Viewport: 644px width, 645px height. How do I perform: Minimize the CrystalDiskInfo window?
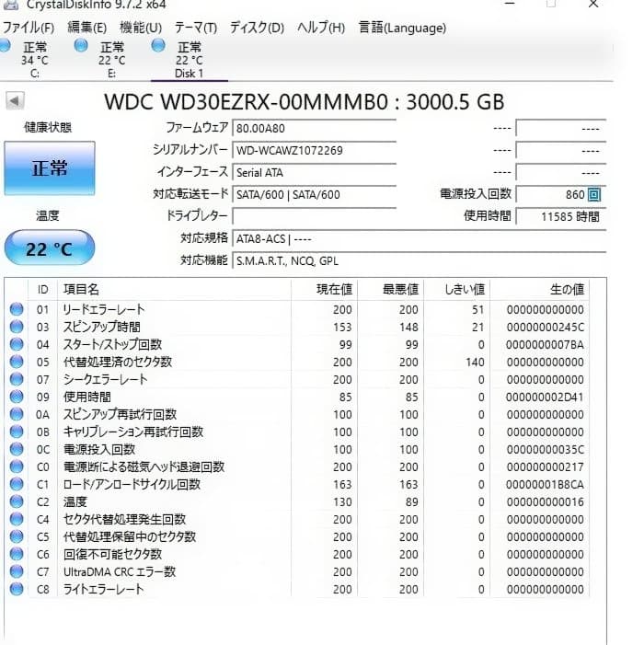click(510, 4)
